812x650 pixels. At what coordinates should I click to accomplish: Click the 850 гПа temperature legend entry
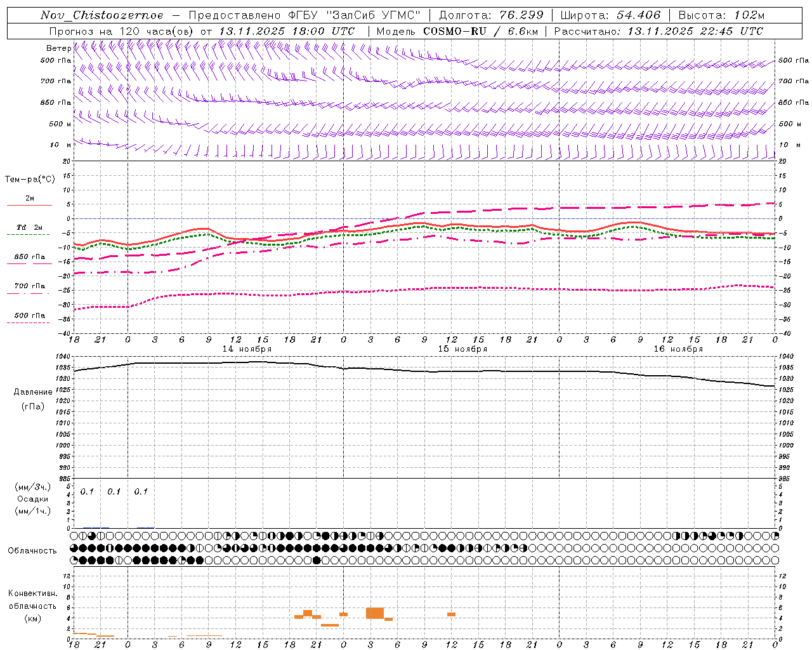click(x=30, y=257)
